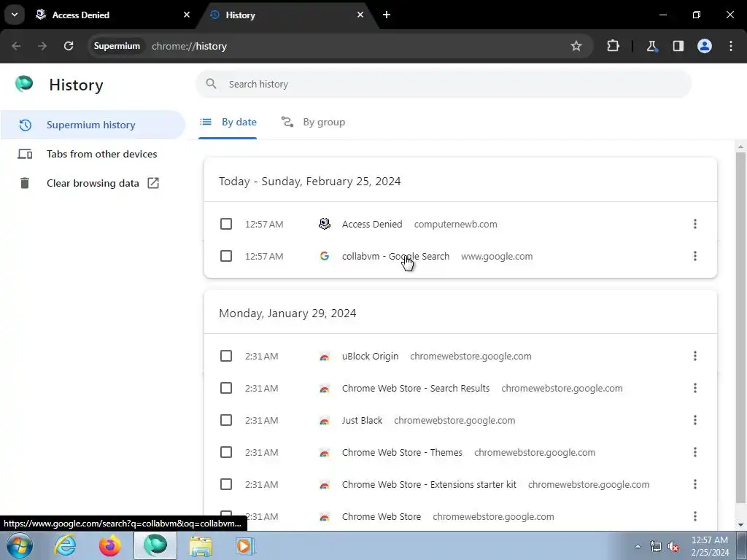747x560 pixels.
Task: Switch to the Access Denied tab
Action: (112, 15)
